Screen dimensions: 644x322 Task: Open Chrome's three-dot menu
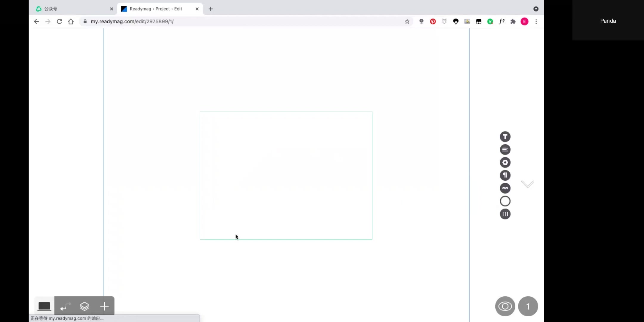coord(536,21)
